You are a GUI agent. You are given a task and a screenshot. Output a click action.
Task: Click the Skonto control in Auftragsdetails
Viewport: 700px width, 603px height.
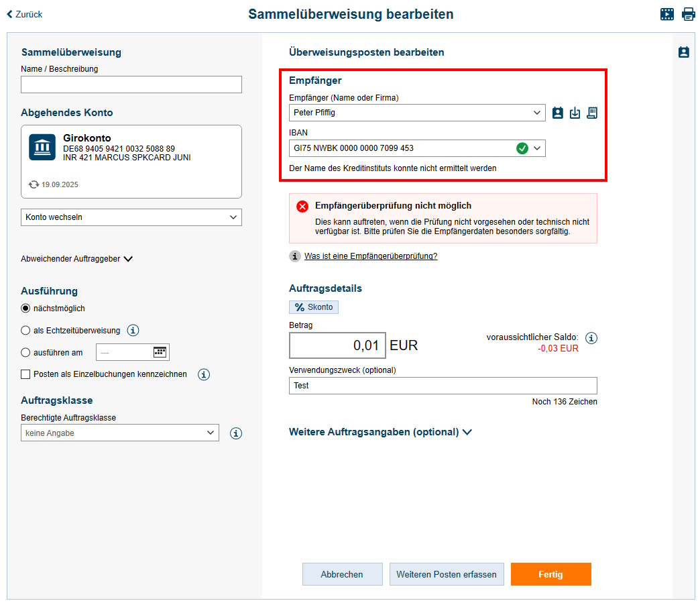(x=313, y=307)
